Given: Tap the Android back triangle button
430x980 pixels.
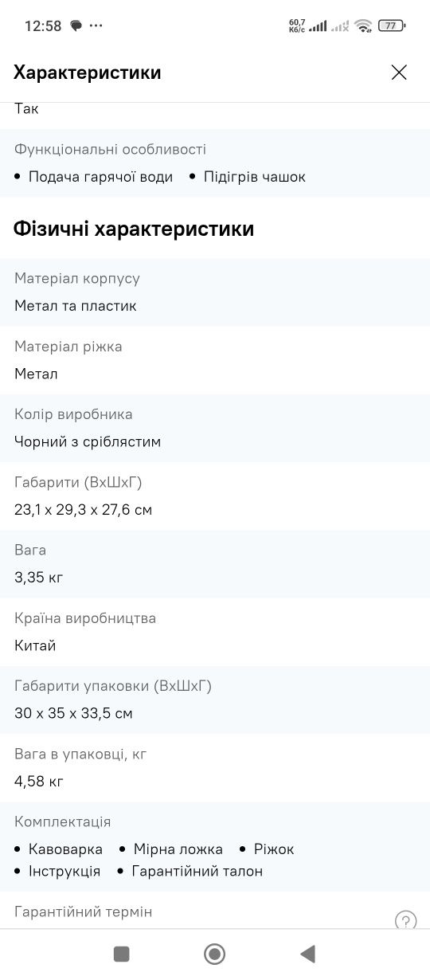Looking at the screenshot, I should tap(307, 954).
